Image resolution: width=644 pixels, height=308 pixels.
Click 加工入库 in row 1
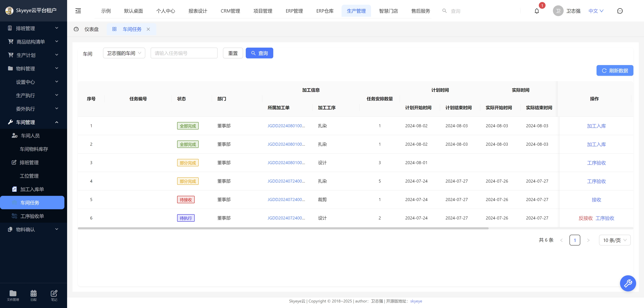[x=596, y=126]
